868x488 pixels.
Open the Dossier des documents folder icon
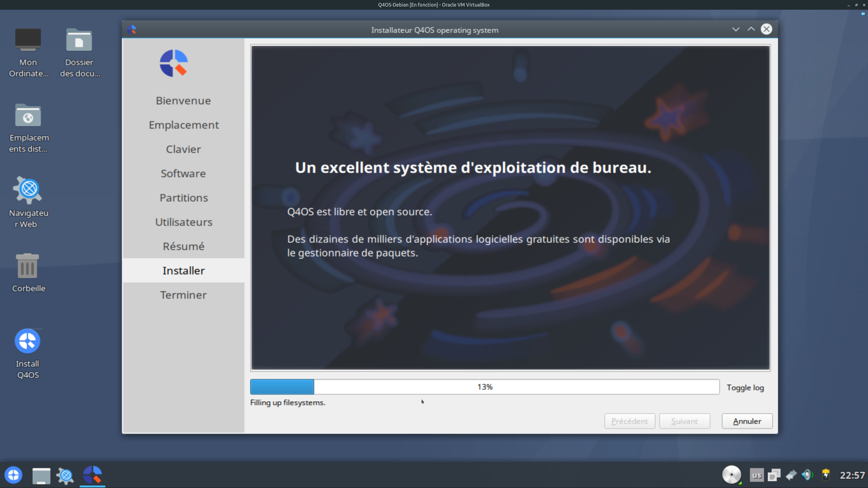coord(79,53)
